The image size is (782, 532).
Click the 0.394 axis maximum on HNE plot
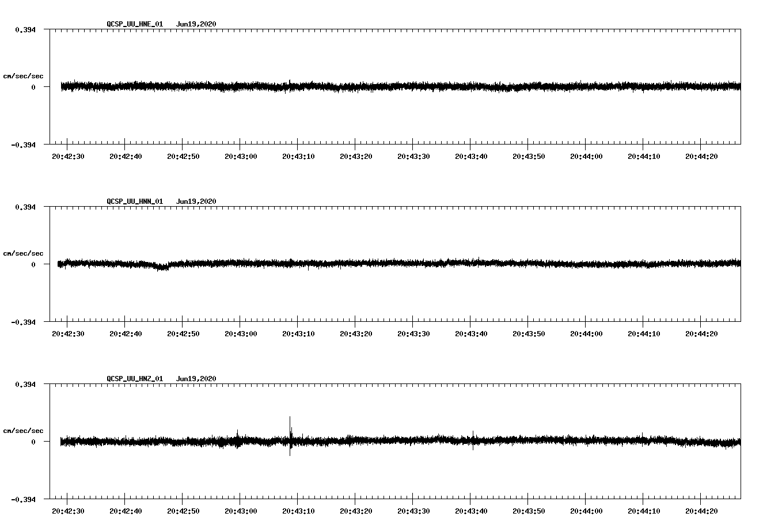(x=25, y=29)
